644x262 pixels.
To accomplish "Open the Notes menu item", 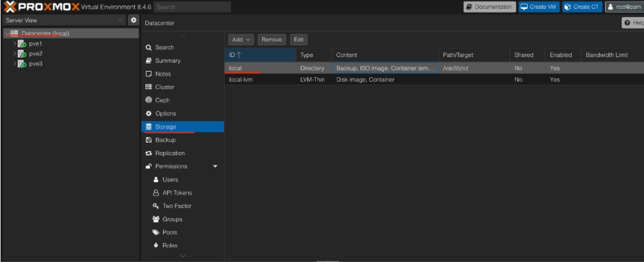I will tap(183, 74).
